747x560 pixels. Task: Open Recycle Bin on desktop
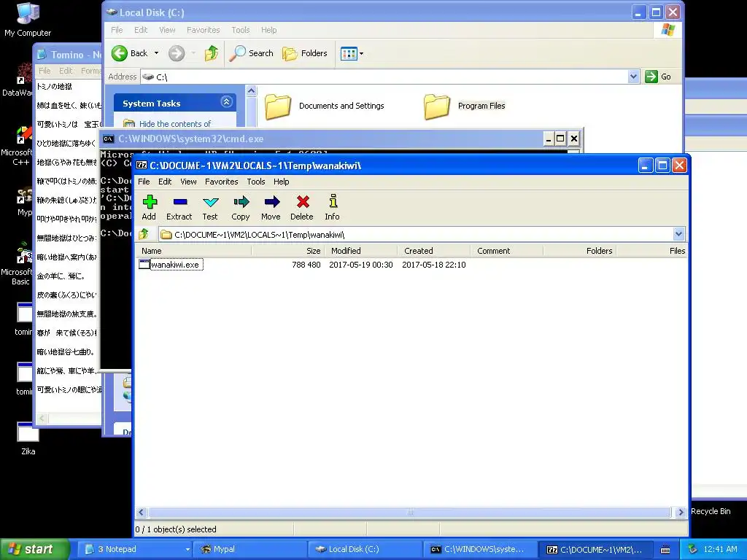[711, 511]
